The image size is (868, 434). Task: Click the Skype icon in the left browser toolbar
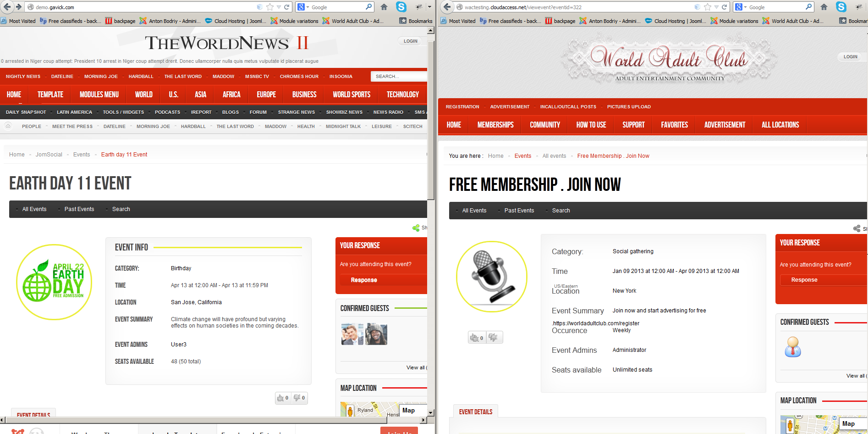click(x=401, y=7)
